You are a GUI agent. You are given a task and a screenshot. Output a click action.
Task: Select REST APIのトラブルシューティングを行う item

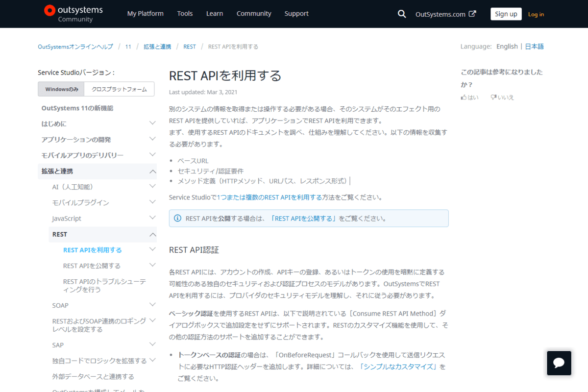(104, 286)
